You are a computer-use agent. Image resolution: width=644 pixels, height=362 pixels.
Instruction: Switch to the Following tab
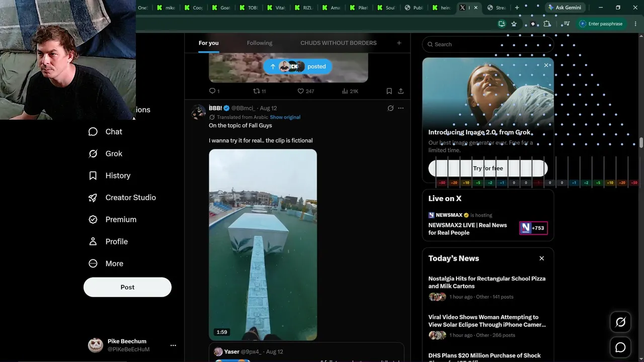click(260, 43)
